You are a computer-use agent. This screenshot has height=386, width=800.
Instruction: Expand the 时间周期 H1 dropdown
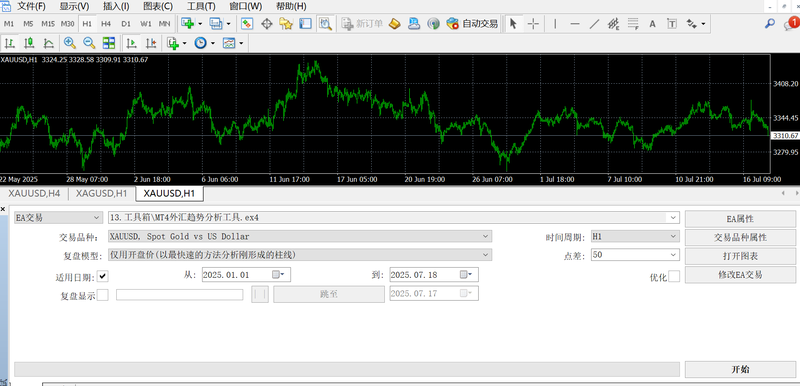(x=635, y=236)
